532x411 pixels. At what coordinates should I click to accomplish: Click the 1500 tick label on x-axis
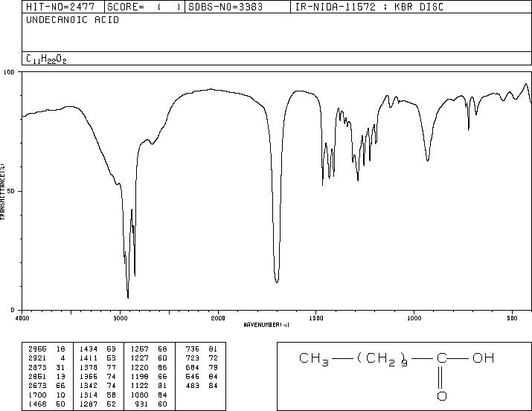(316, 318)
